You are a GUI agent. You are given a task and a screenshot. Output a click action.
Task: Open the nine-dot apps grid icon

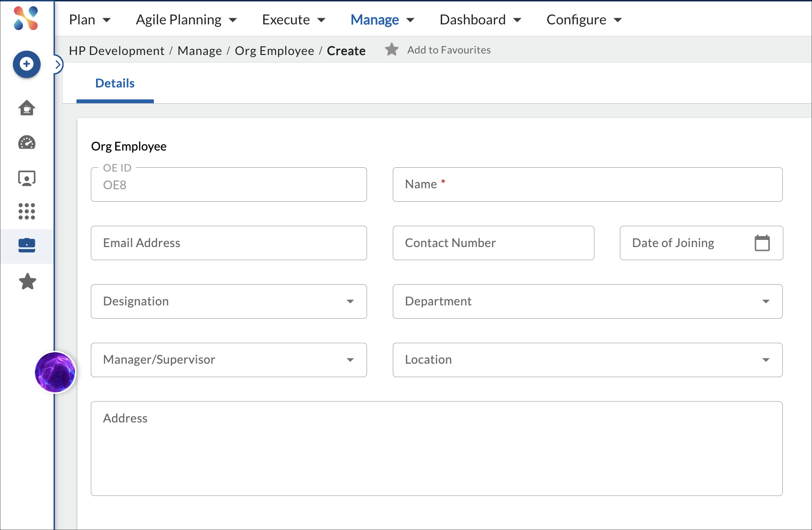pyautogui.click(x=27, y=211)
